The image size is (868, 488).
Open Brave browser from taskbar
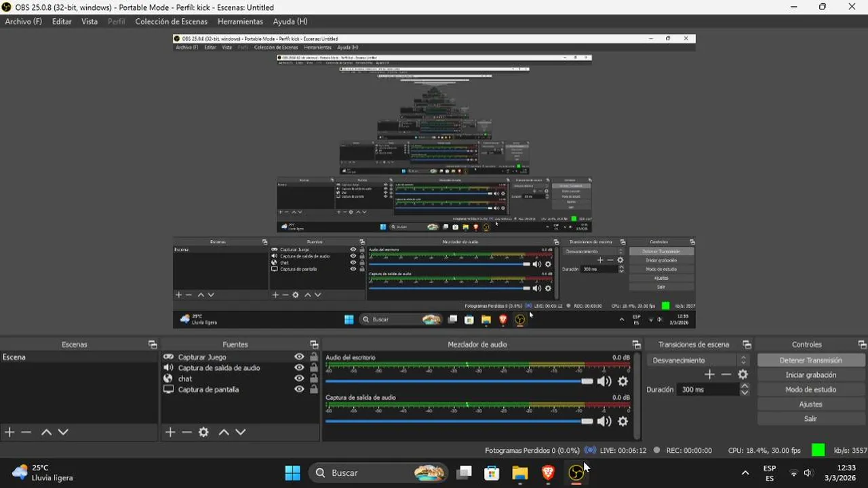pos(548,472)
